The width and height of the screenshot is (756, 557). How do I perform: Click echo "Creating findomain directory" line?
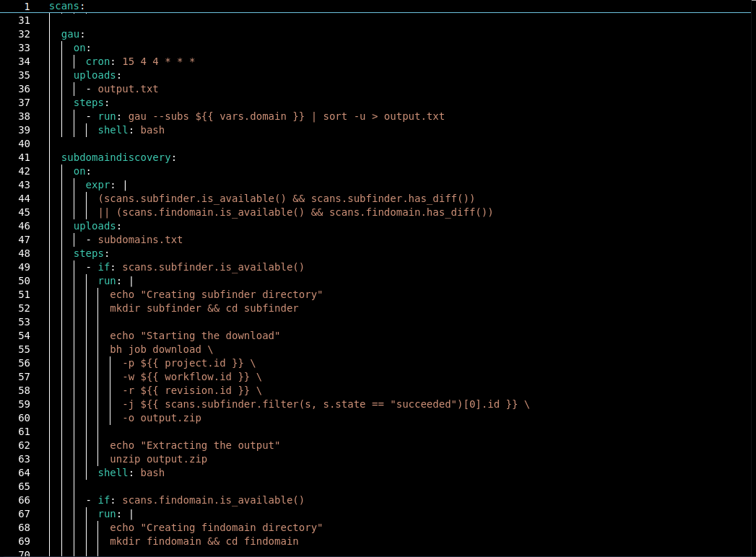[216, 528]
